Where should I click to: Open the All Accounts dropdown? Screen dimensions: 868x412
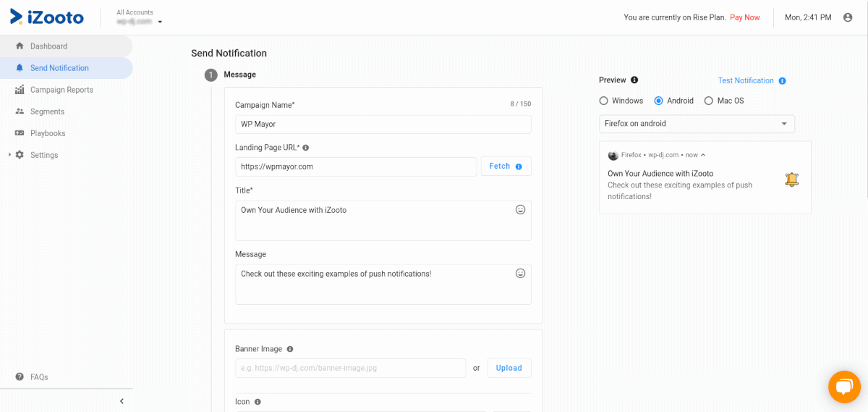click(x=140, y=17)
